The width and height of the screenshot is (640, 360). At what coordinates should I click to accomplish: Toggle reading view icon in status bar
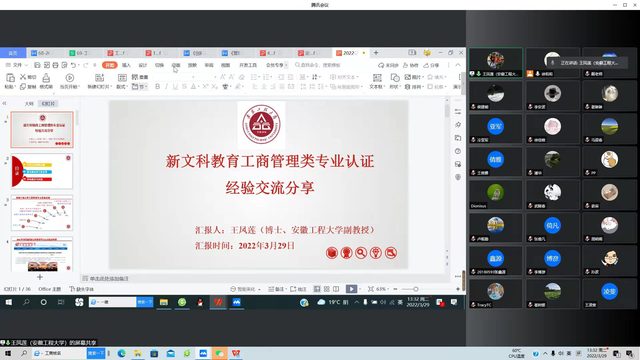[x=336, y=289]
